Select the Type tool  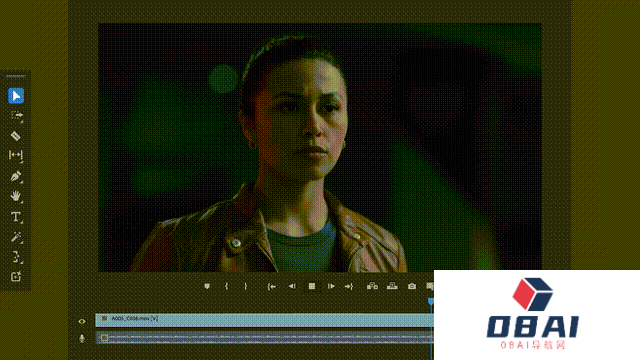coord(16,217)
